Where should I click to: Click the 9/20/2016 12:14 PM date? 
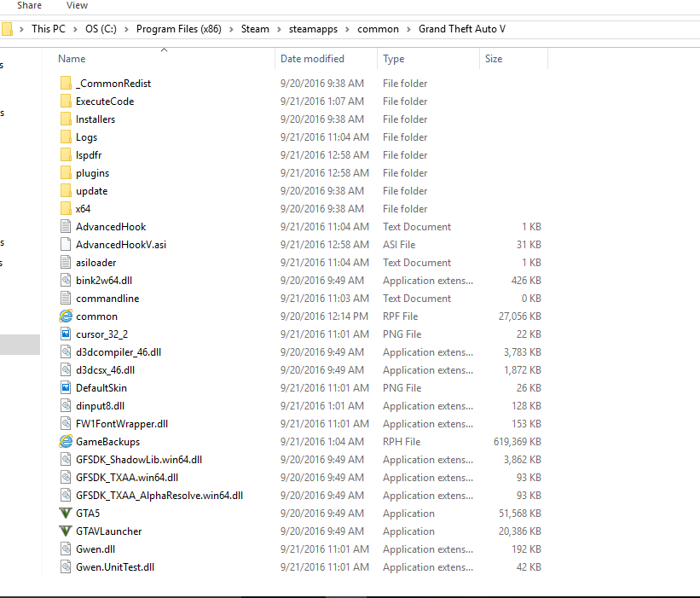tap(324, 316)
